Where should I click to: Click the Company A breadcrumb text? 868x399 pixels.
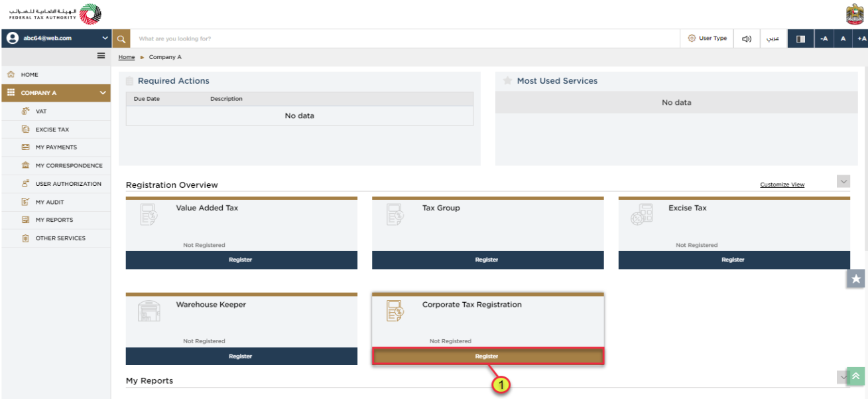165,58
